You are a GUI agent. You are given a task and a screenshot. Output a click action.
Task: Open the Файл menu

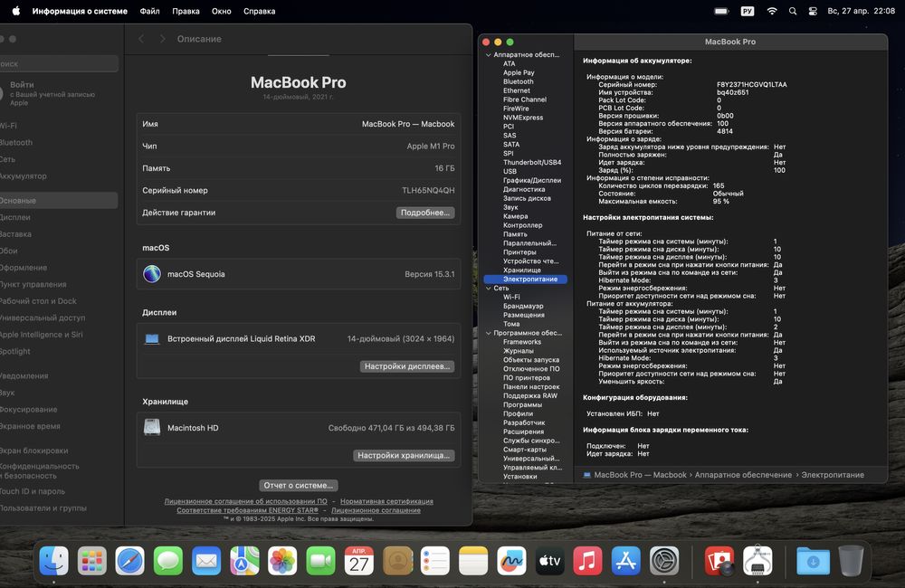[x=149, y=11]
